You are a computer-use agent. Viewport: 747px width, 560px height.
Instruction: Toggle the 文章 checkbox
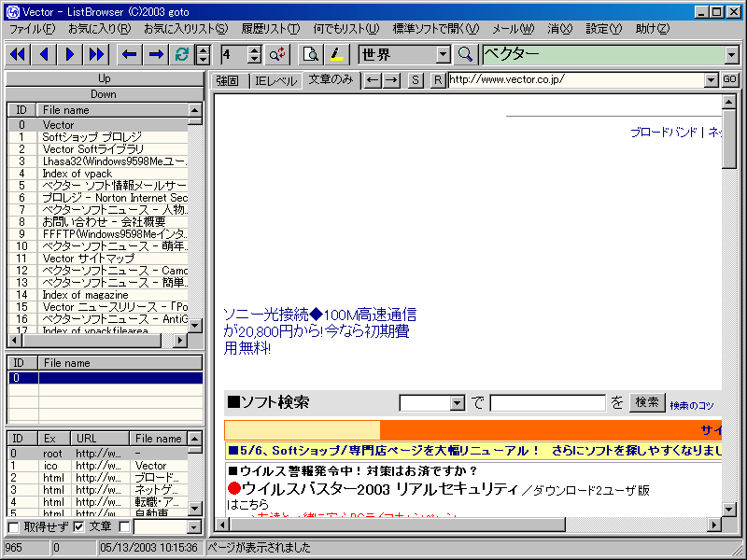78,526
